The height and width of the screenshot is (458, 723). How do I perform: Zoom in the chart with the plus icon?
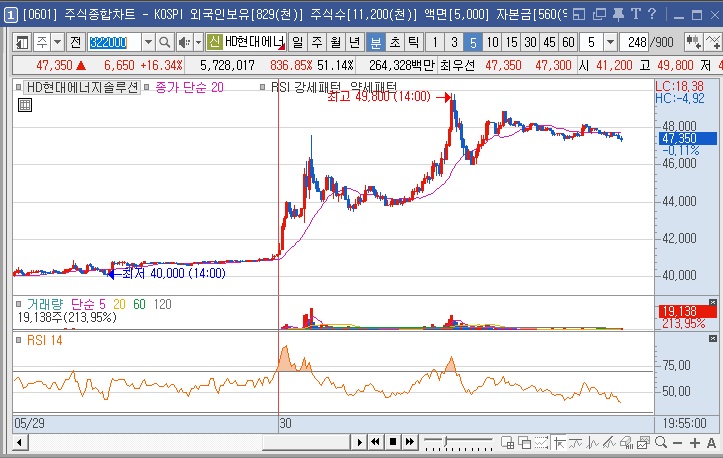694,443
